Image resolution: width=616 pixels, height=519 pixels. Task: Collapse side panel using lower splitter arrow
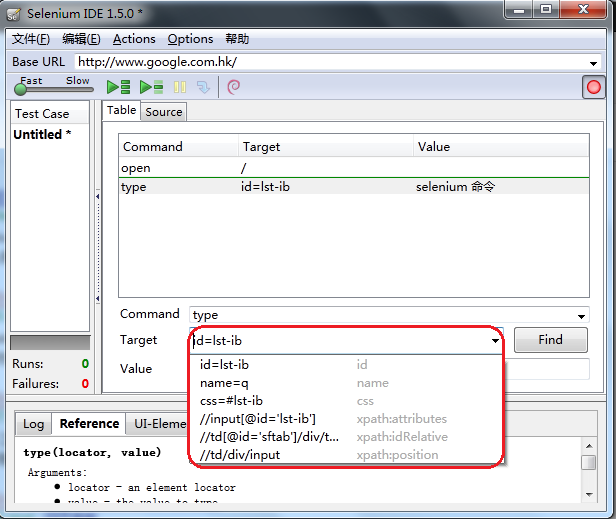coord(97,299)
